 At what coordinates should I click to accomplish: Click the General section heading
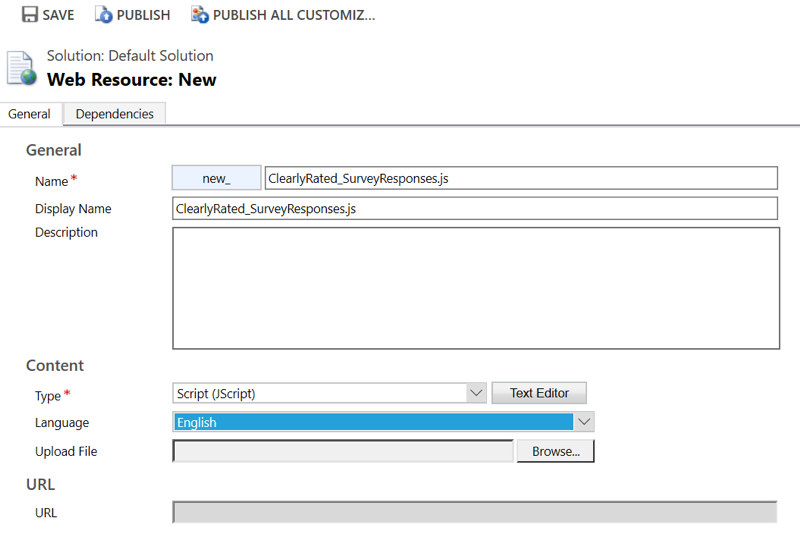coord(54,150)
